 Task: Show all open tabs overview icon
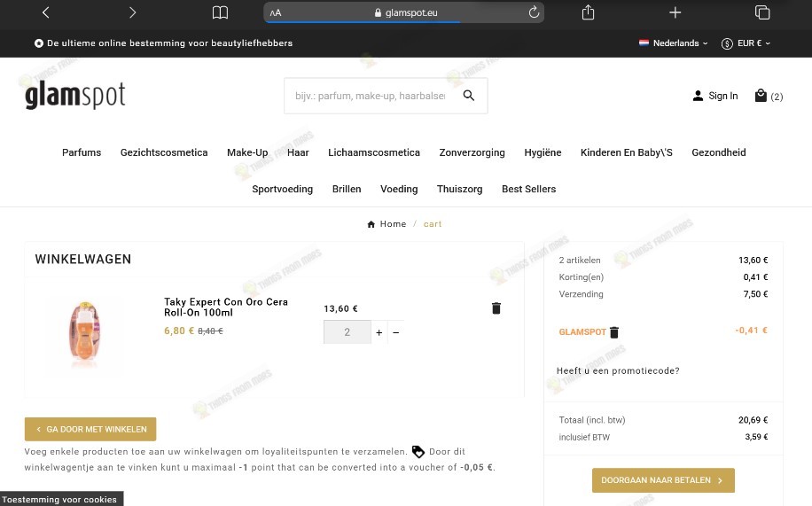coord(762,12)
